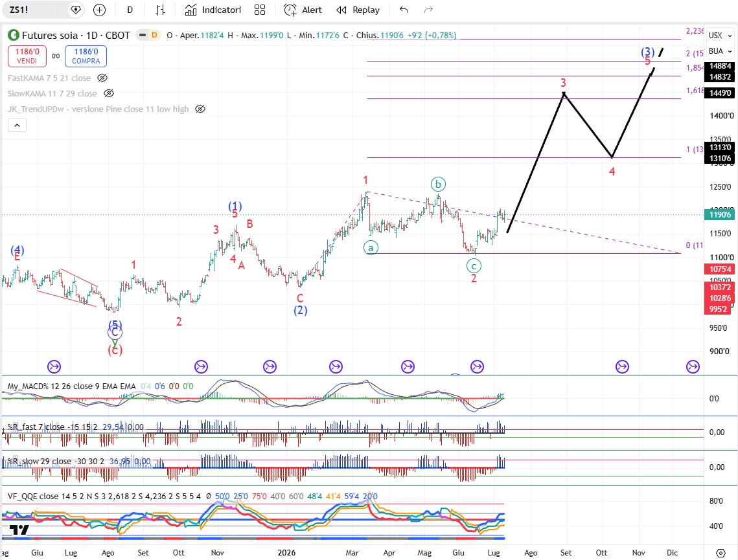The width and height of the screenshot is (738, 560).
Task: Click the current price label 1190'6
Action: (720, 215)
